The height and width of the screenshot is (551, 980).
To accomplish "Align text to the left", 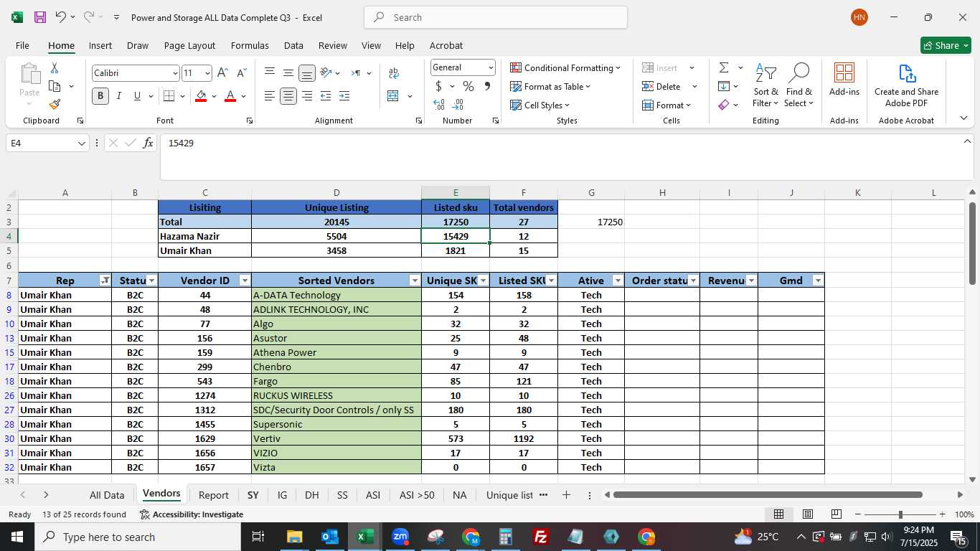I will point(270,96).
